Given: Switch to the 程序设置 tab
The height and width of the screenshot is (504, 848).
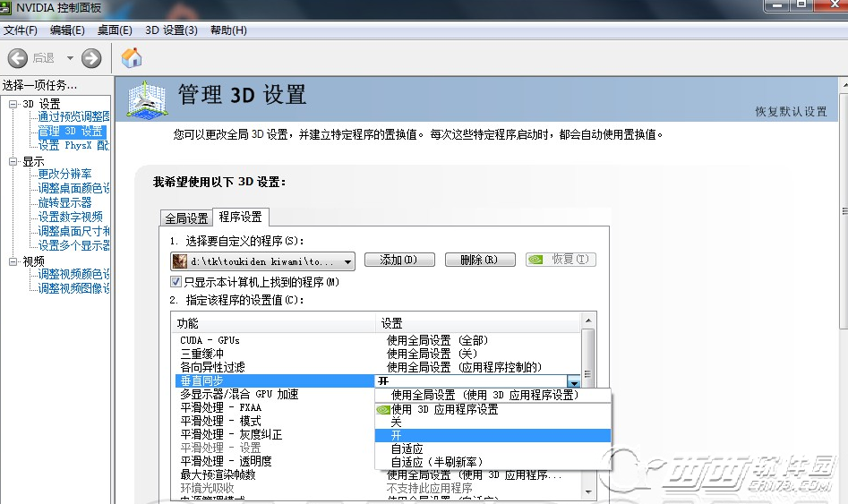Looking at the screenshot, I should point(241,217).
